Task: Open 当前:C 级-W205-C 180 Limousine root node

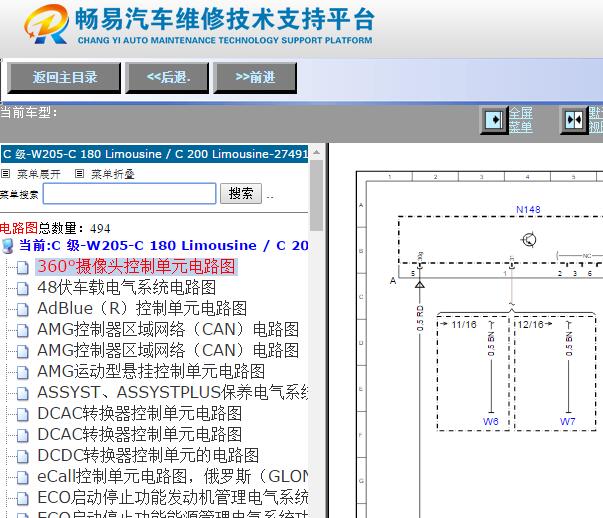Action: [164, 245]
